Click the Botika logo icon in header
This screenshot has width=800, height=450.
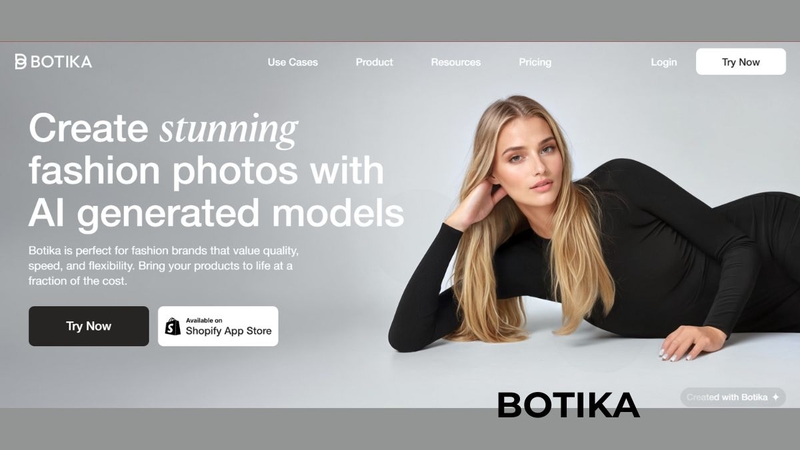click(20, 62)
